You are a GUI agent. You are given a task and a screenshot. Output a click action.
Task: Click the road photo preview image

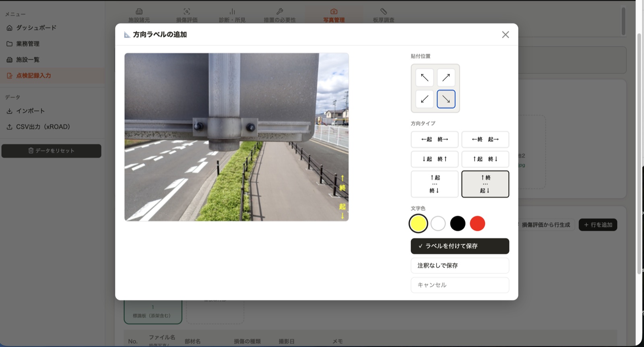tap(237, 137)
